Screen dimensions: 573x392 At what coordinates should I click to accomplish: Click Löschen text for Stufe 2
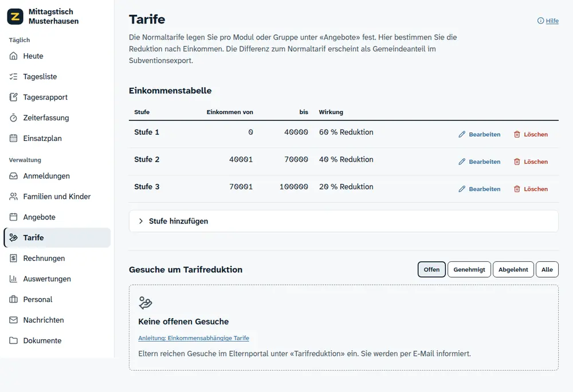pos(536,162)
